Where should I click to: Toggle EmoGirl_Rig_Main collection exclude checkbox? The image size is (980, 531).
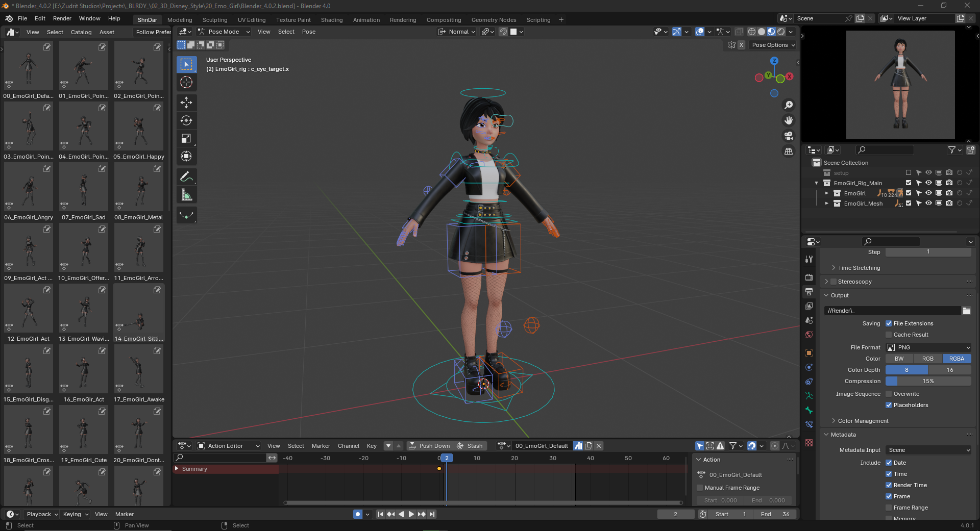[x=909, y=183]
